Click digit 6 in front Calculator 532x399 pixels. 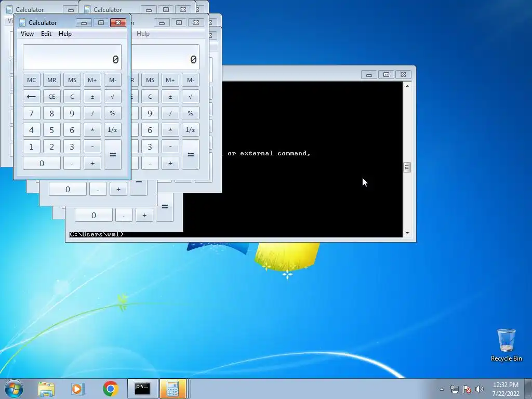72,130
